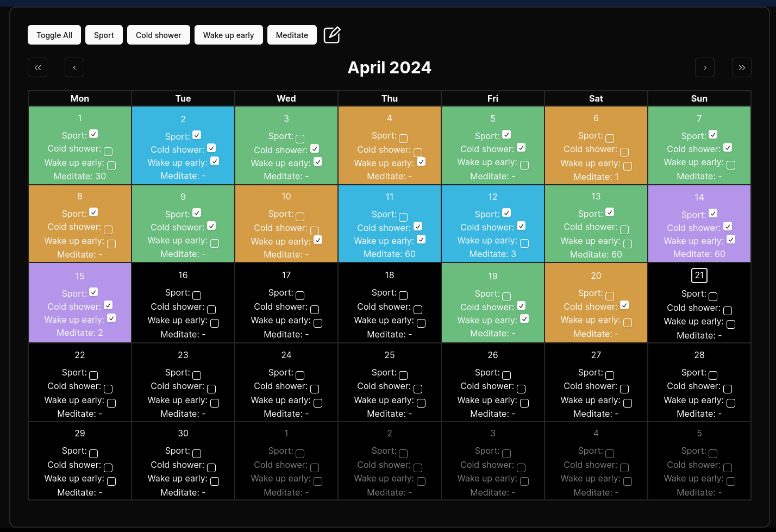
Task: Click Meditate value 60 on April 14
Action: click(719, 254)
